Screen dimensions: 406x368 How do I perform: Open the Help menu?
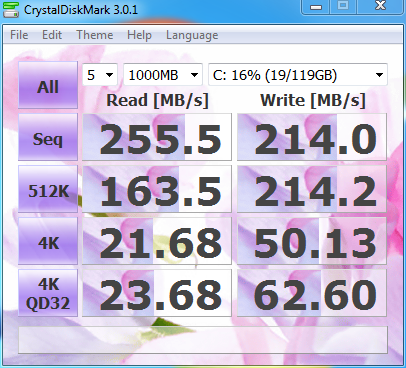[x=139, y=35]
